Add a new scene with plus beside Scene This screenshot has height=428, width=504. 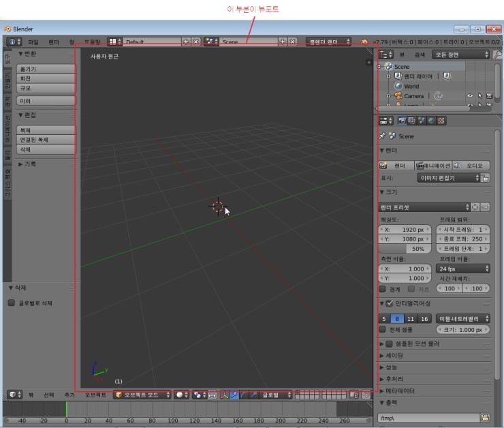coord(282,42)
